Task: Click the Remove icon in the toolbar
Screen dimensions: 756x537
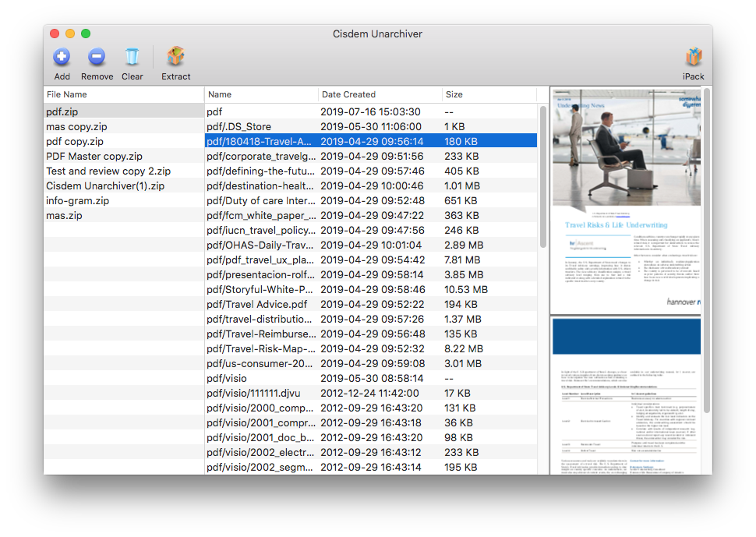Action: 96,55
